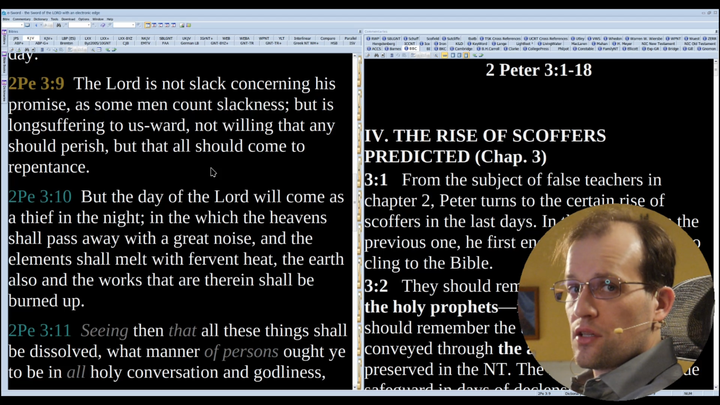Click the info icon on Barnes tab

pos(387,49)
